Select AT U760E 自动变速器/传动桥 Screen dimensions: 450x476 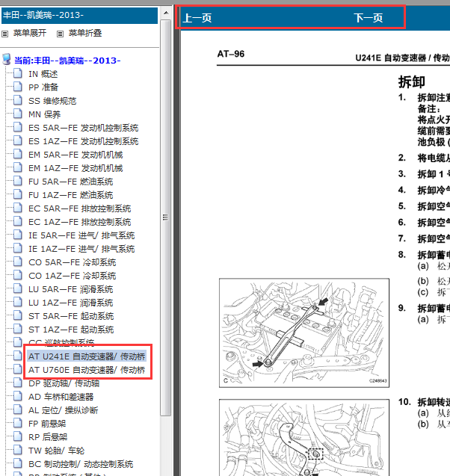click(x=87, y=370)
